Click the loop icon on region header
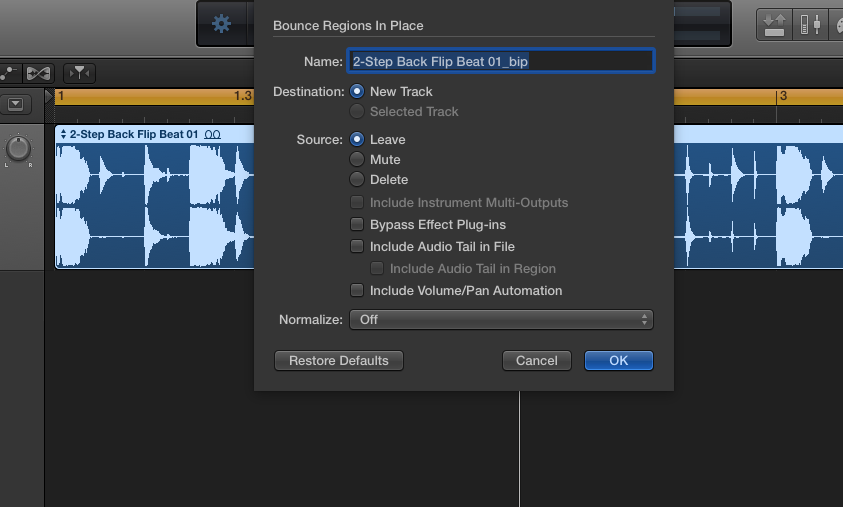The image size is (843, 507). (212, 134)
